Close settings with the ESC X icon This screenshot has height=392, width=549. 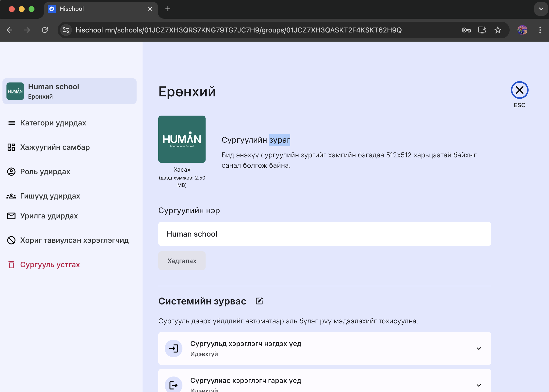(519, 90)
